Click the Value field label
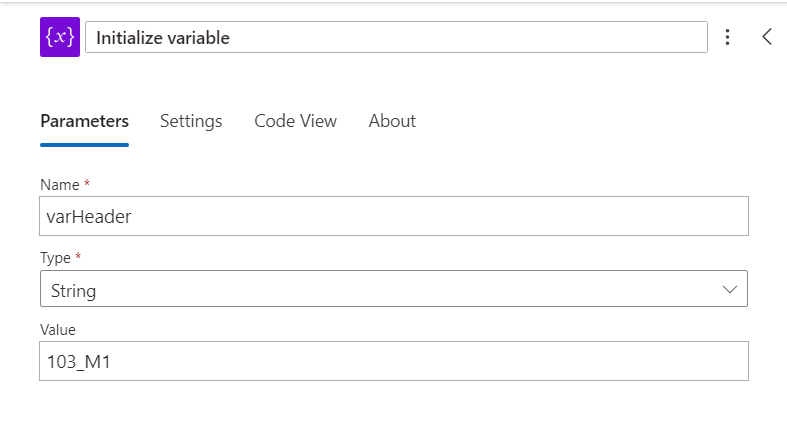The width and height of the screenshot is (787, 433). pyautogui.click(x=58, y=330)
